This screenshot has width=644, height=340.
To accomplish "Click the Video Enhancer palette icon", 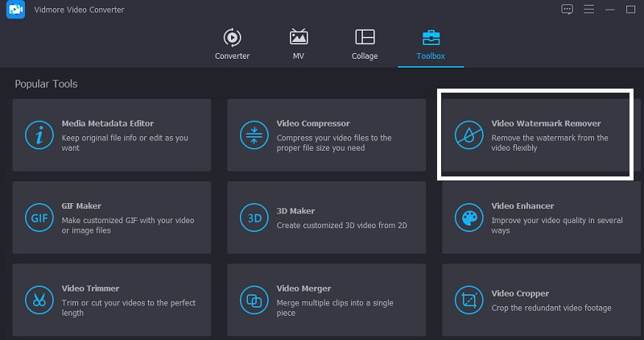I will (468, 218).
